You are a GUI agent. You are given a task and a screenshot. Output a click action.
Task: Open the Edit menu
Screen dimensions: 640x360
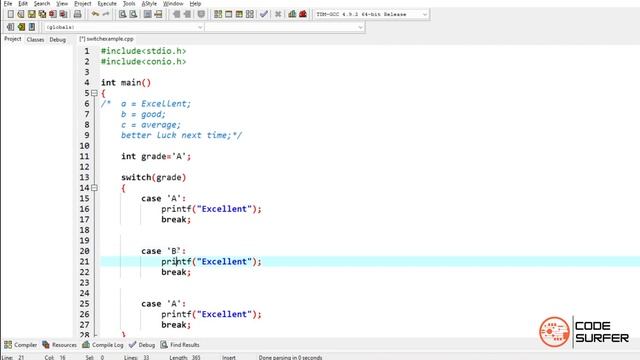pyautogui.click(x=23, y=4)
